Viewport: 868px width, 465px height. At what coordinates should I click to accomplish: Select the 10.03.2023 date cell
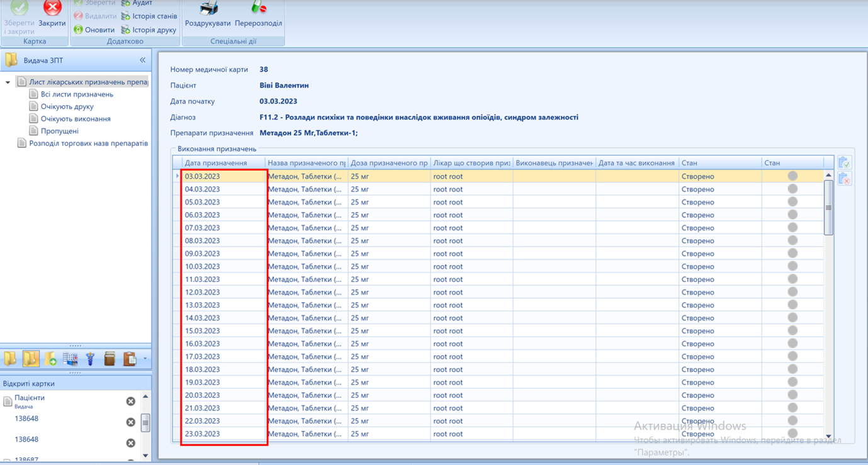(x=223, y=267)
